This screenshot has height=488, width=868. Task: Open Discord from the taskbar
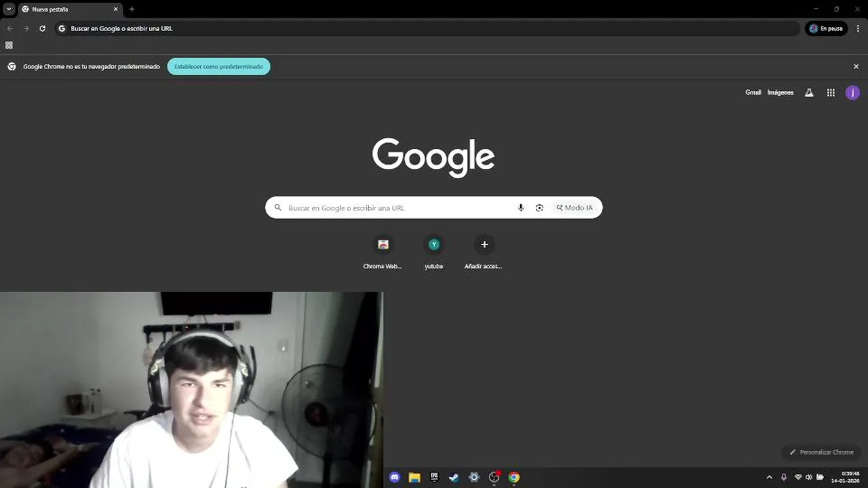(x=395, y=477)
